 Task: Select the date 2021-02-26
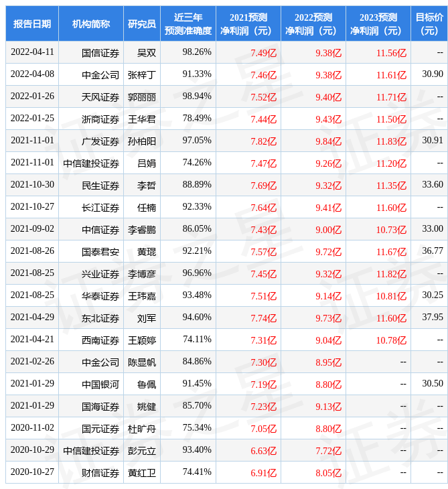32,362
